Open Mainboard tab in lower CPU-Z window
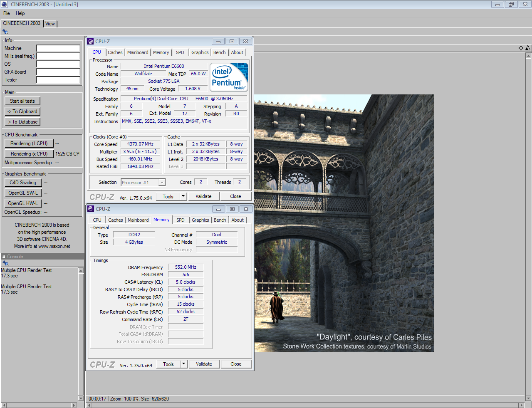This screenshot has width=532, height=408. [x=138, y=220]
